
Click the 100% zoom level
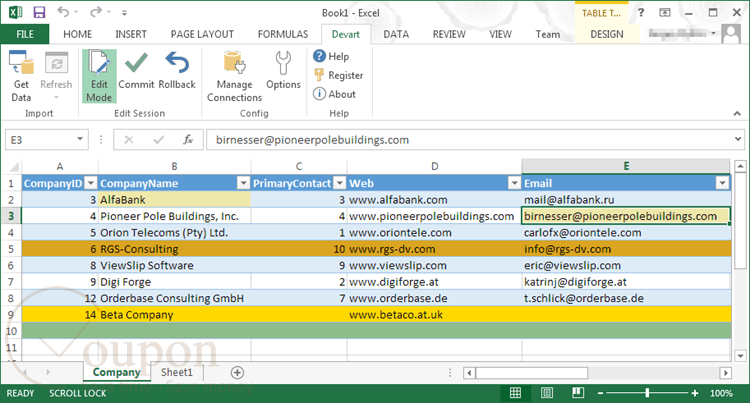click(x=721, y=393)
